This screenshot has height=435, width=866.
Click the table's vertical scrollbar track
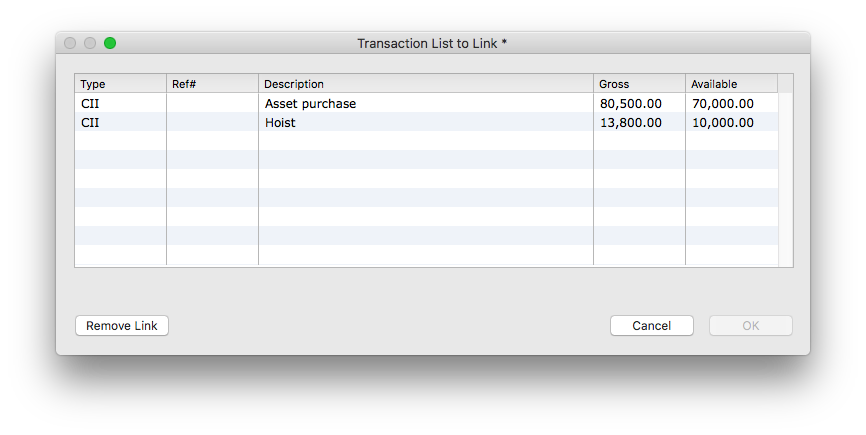click(x=785, y=179)
